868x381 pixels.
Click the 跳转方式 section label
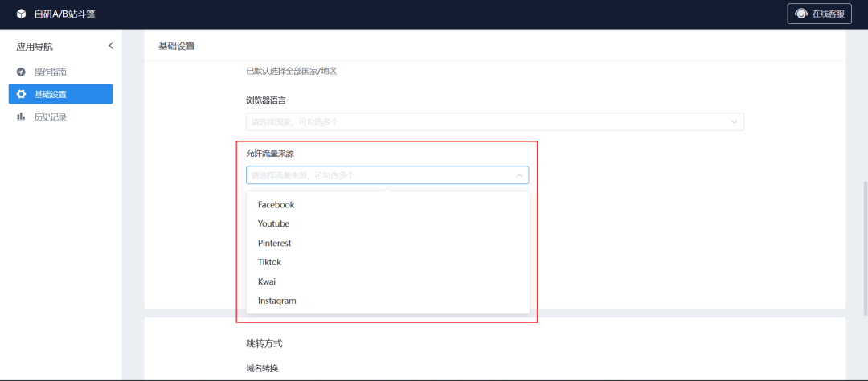[x=264, y=344]
